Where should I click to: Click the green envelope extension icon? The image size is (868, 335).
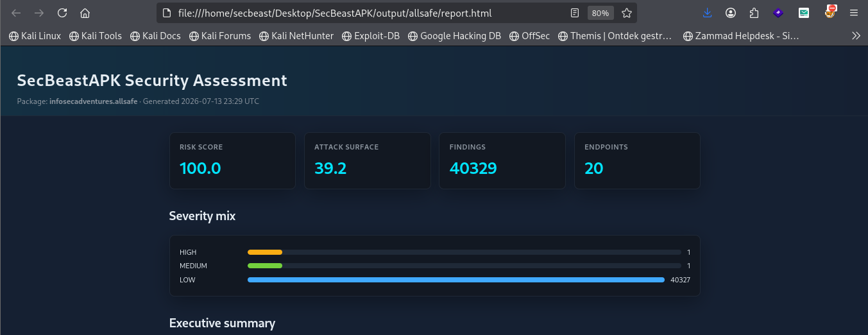[x=804, y=13]
